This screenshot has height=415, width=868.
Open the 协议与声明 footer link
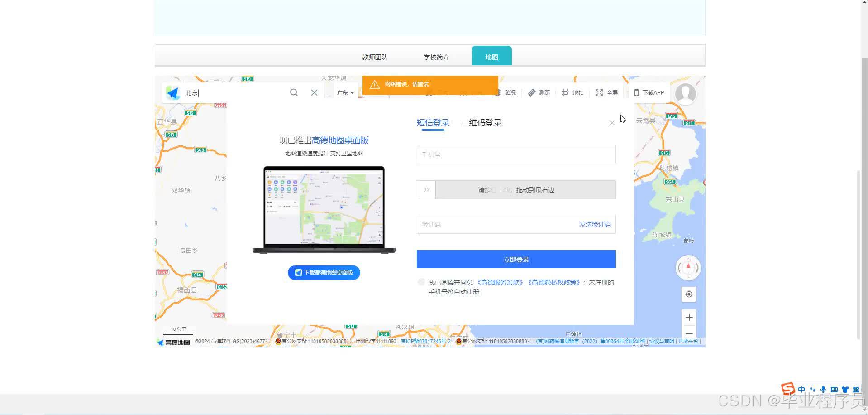661,341
